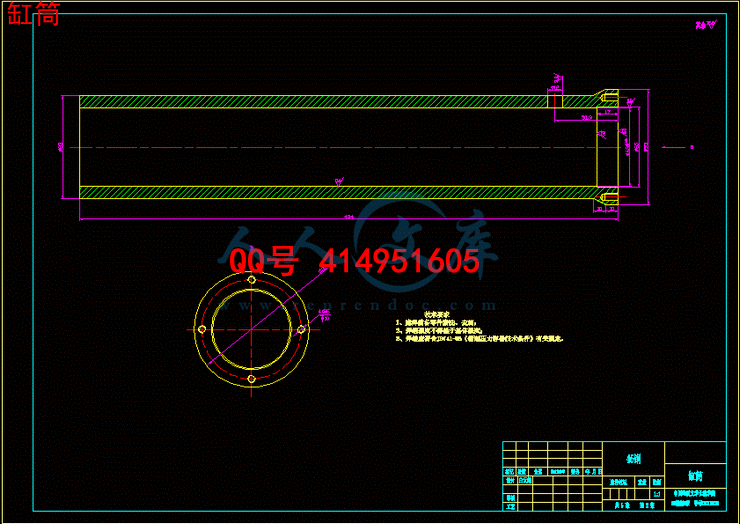
Task: Click the technical requirements heading 技术要求
Action: tap(411, 313)
